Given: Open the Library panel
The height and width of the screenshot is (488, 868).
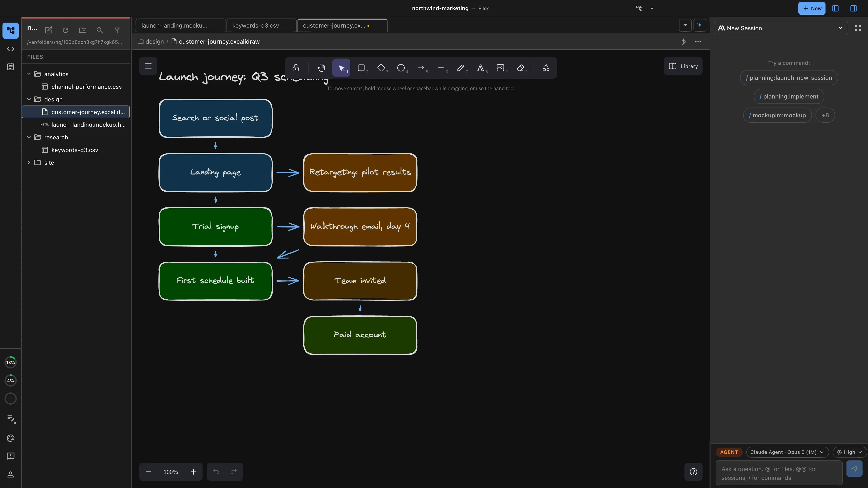Looking at the screenshot, I should click(x=683, y=66).
